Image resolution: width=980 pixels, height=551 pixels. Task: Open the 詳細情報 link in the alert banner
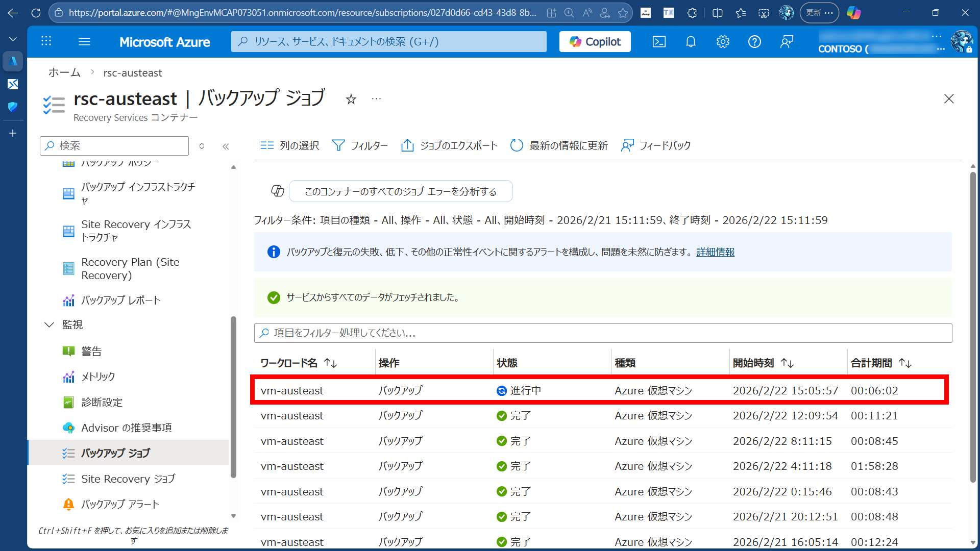click(x=715, y=252)
